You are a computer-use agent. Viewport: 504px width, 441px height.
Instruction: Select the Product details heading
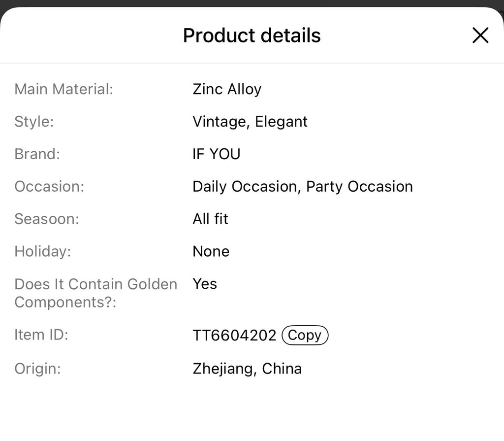[x=252, y=35]
